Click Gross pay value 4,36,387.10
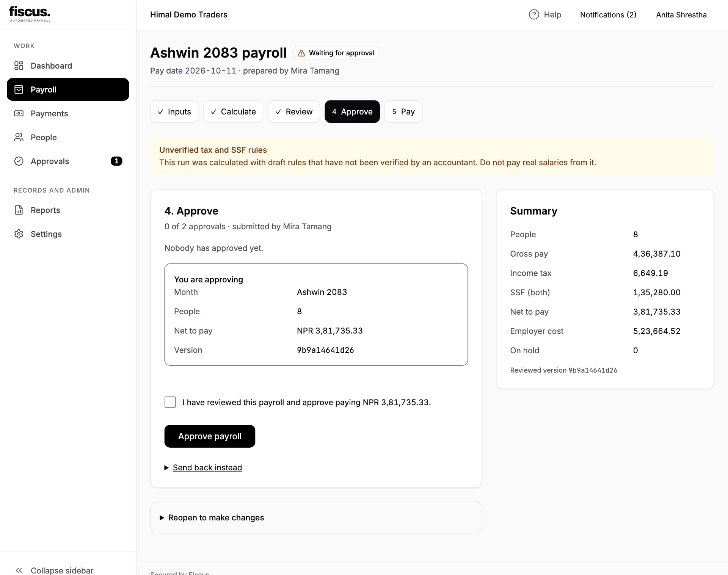This screenshot has height=575, width=728. (x=657, y=254)
